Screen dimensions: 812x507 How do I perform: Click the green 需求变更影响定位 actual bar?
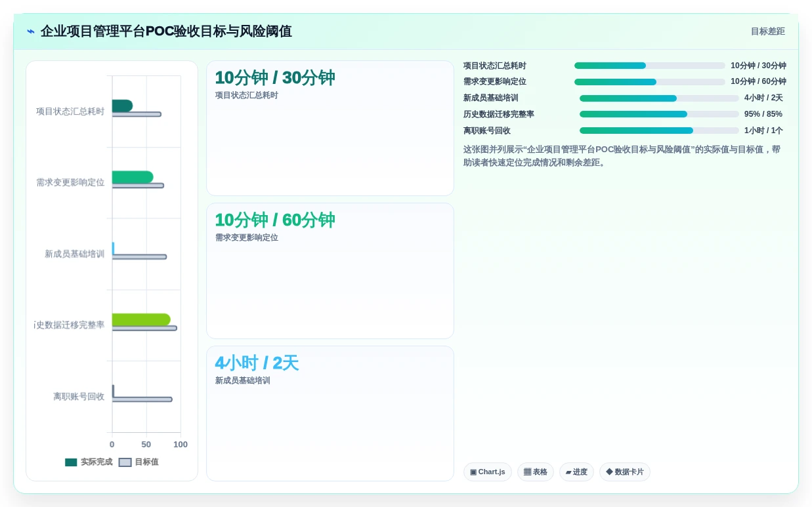tap(133, 177)
